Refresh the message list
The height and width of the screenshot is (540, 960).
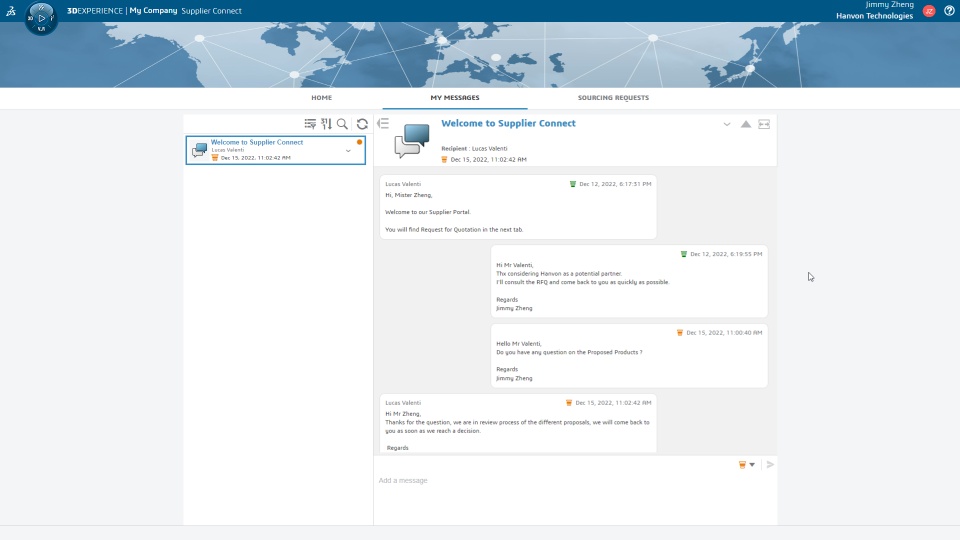362,124
